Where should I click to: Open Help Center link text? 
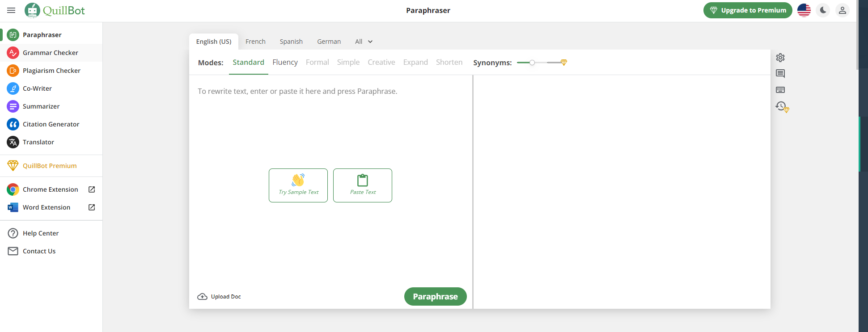pos(41,233)
